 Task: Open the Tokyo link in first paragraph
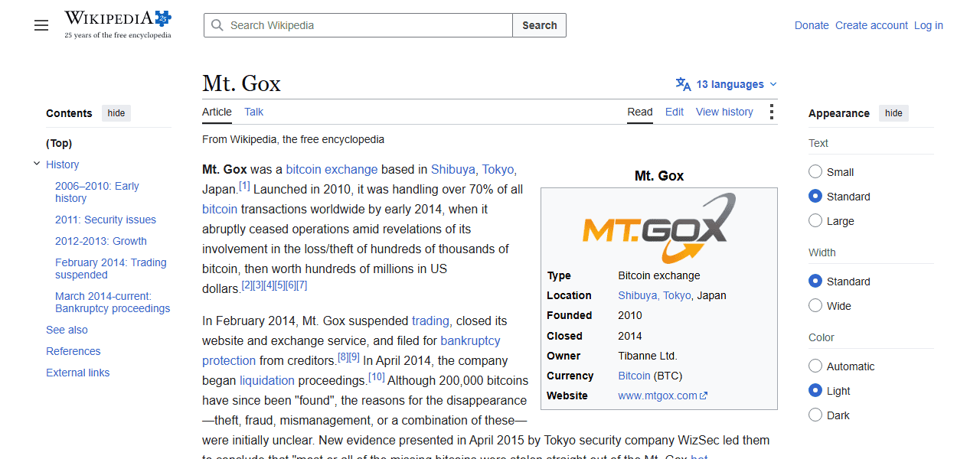click(x=498, y=169)
